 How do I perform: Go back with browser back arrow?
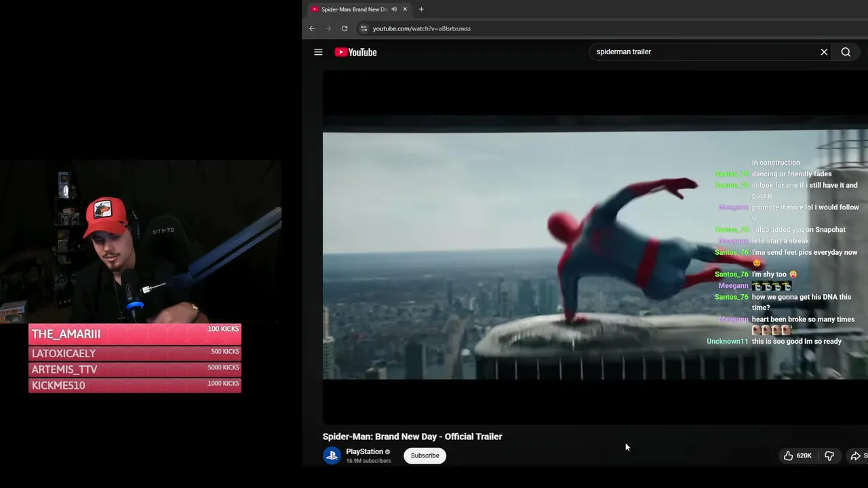[x=312, y=28]
